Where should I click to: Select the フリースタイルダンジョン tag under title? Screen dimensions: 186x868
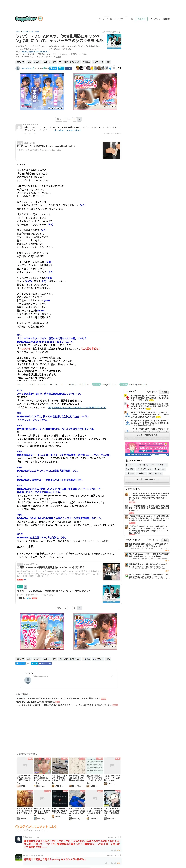coord(70,62)
